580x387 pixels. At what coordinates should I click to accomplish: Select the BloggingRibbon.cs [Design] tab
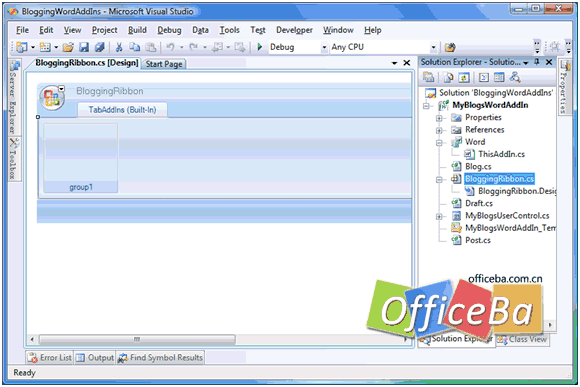[x=86, y=63]
